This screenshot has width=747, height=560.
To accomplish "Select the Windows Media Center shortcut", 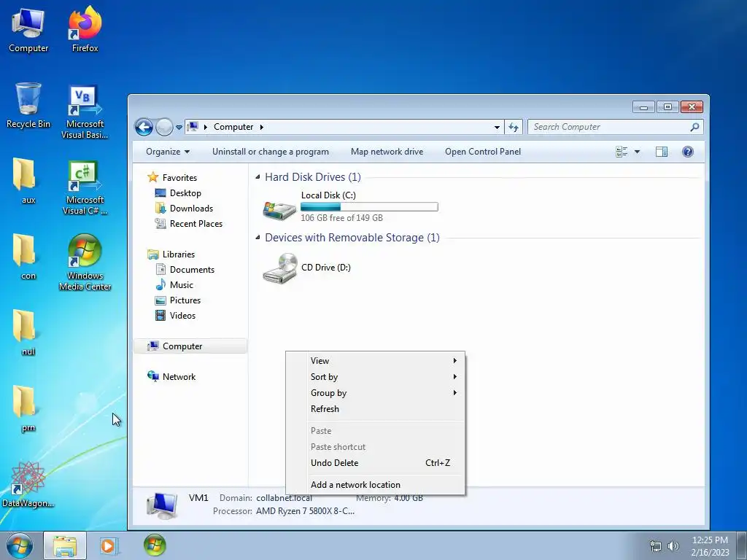I will [85, 262].
